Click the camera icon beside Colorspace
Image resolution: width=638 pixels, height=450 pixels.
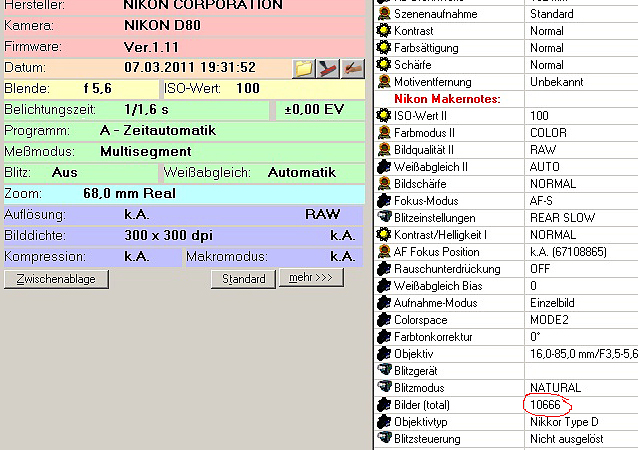384,320
